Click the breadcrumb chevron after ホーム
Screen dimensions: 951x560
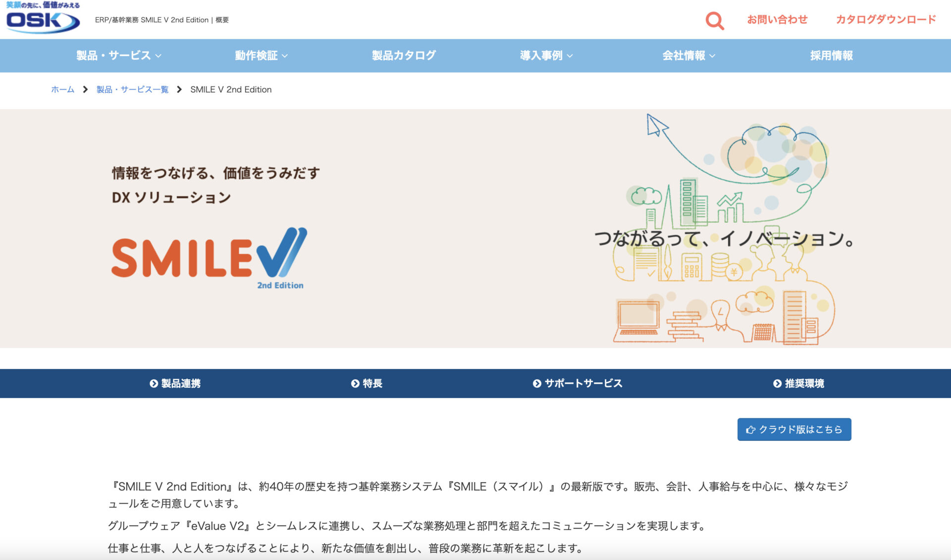[86, 90]
